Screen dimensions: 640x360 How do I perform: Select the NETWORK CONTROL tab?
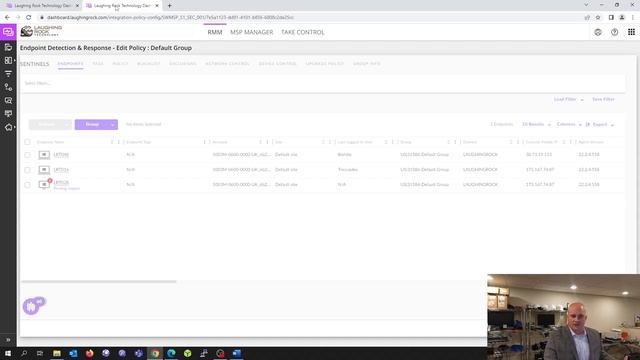point(227,64)
